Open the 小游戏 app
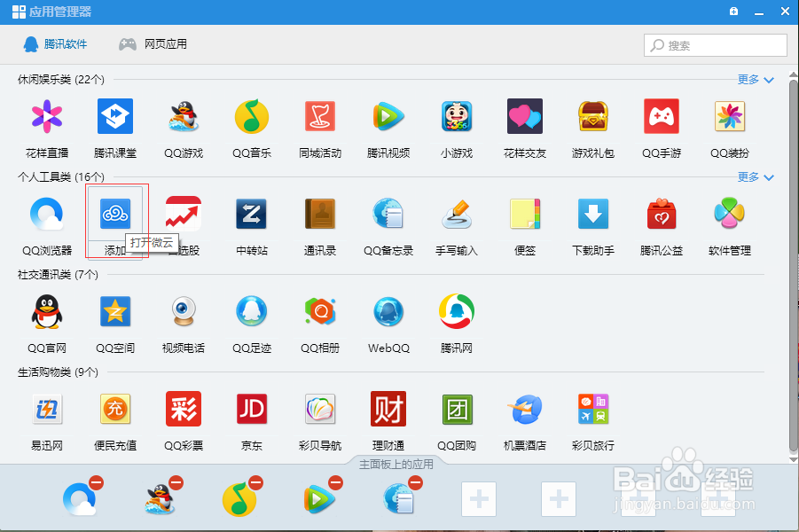 457,117
